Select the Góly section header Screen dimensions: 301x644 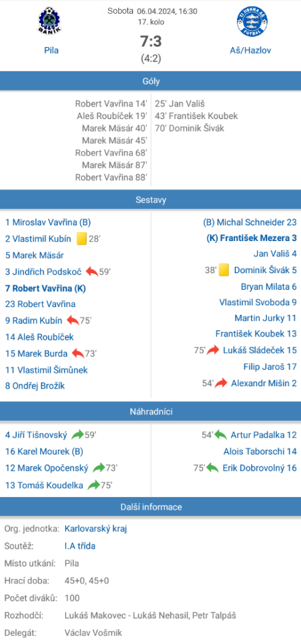click(x=150, y=82)
